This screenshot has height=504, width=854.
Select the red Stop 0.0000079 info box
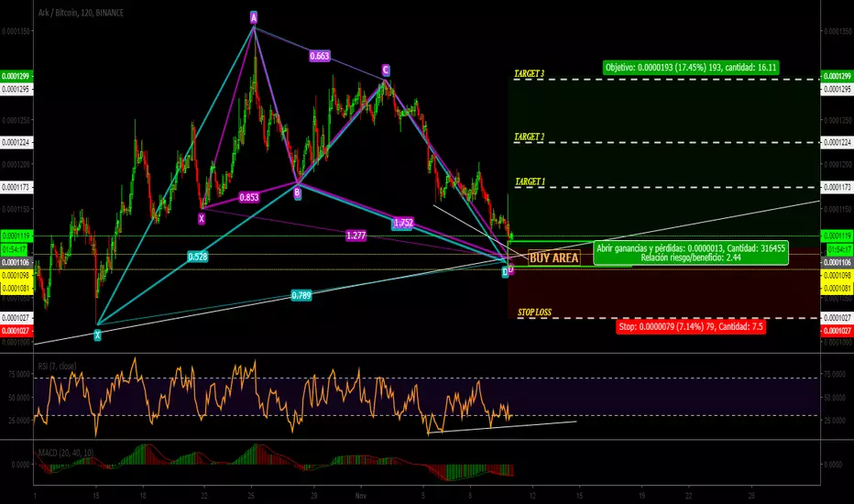point(691,327)
